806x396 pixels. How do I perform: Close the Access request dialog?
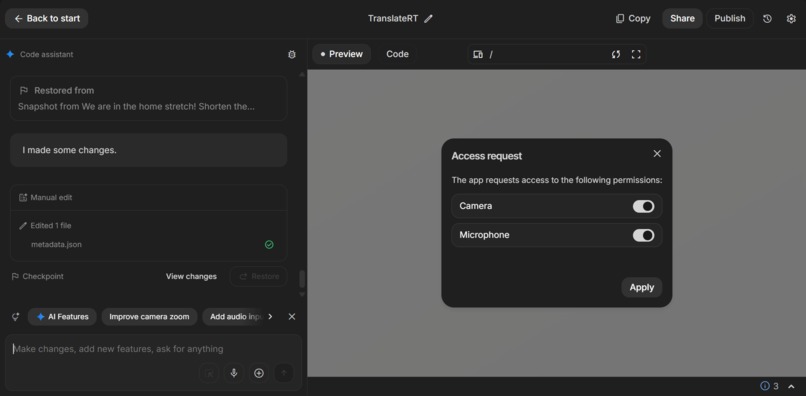pyautogui.click(x=657, y=154)
